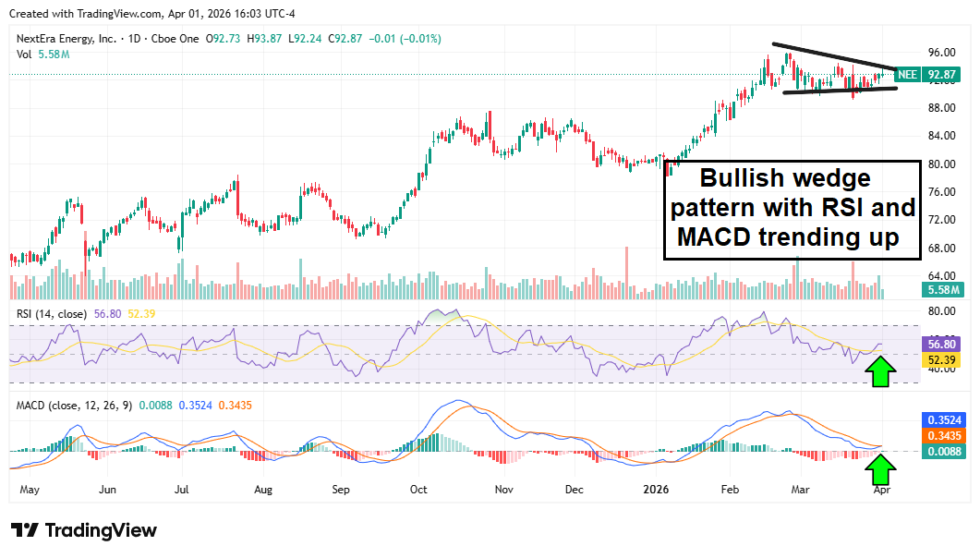
Task: Click the yellow 52.39 RSI signal badge
Action: coord(941,360)
